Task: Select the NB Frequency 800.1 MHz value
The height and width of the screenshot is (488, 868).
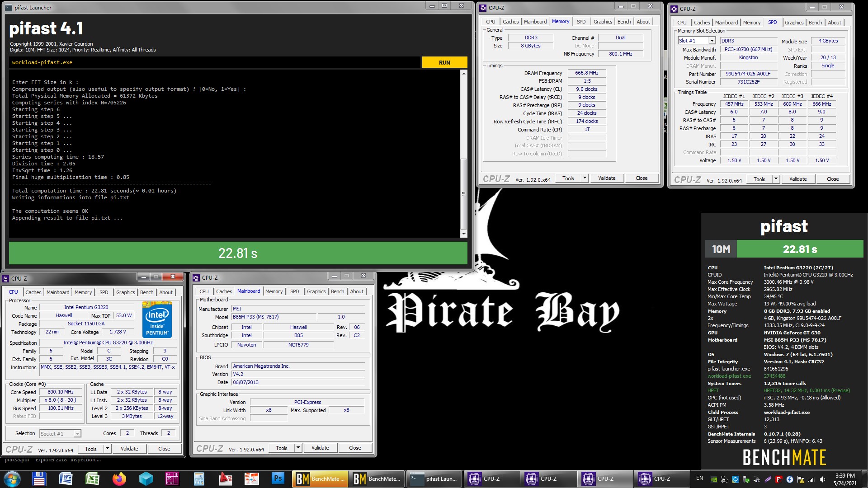Action: click(620, 54)
